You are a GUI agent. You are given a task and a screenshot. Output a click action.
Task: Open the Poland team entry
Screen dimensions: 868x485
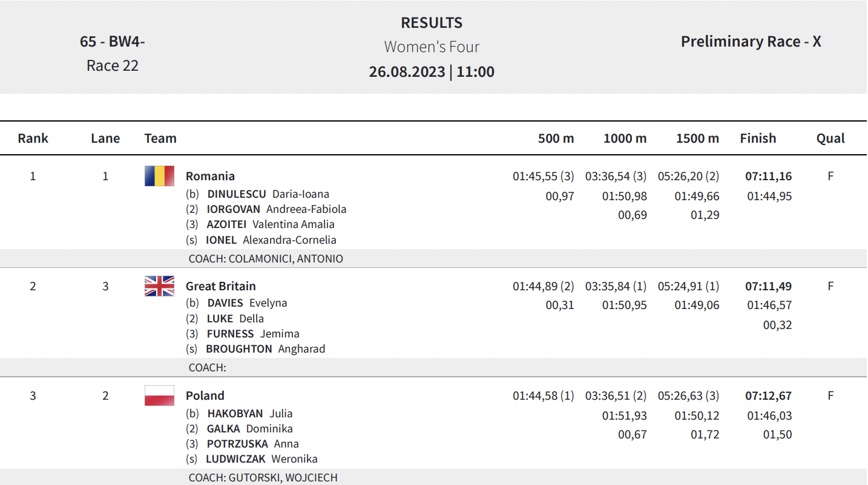click(x=205, y=395)
